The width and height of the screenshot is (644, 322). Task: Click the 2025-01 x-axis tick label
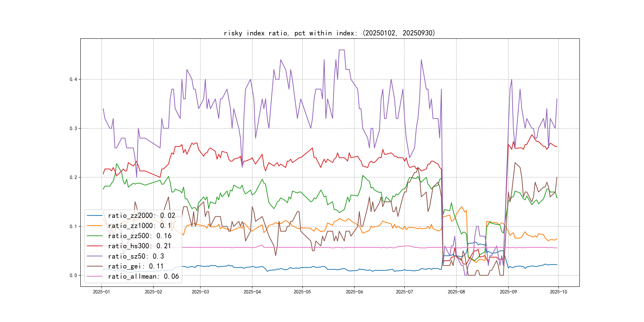(101, 292)
